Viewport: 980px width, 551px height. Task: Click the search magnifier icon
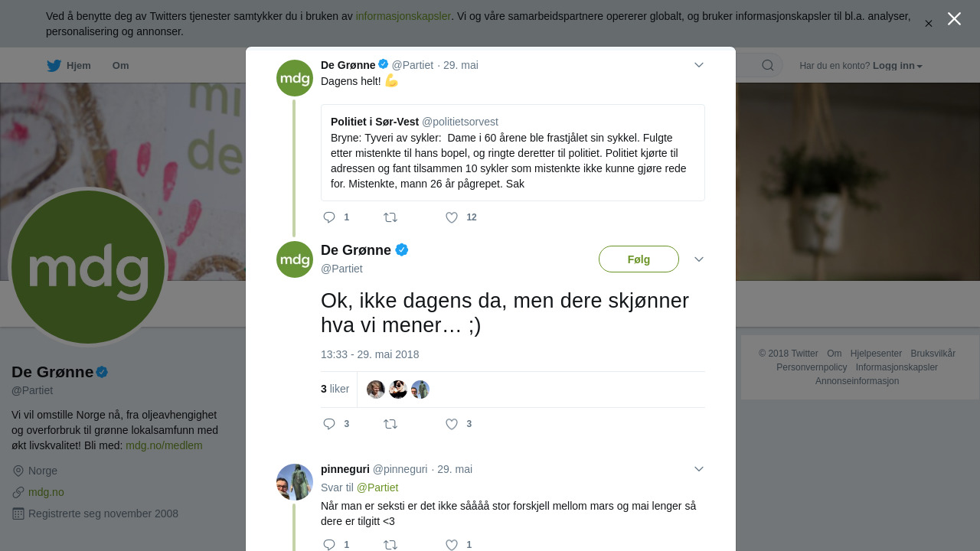click(x=768, y=65)
